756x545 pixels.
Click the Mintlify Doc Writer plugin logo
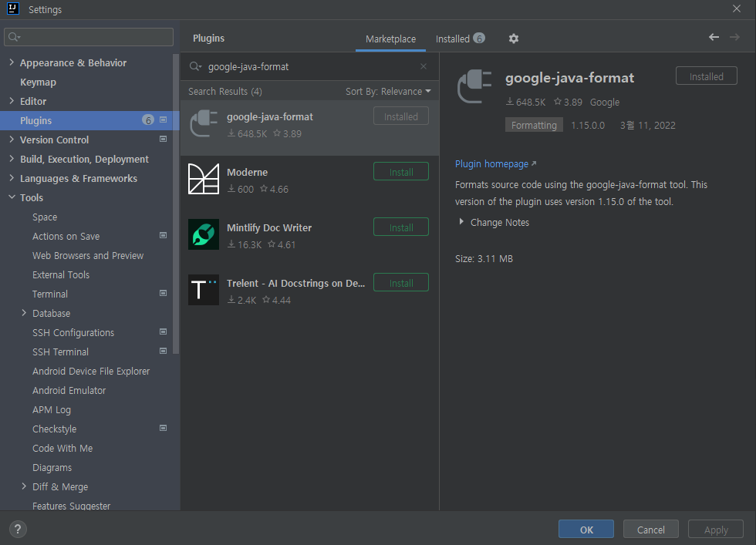click(204, 234)
